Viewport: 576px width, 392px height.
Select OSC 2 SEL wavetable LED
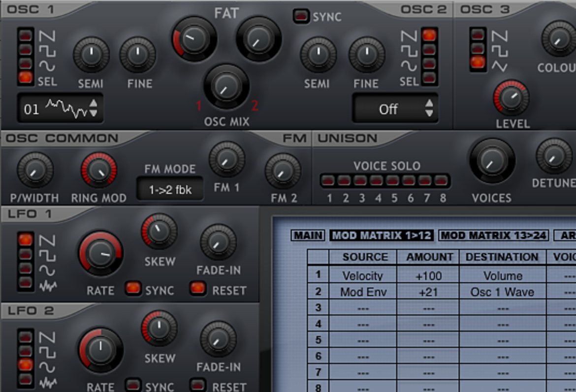point(429,77)
